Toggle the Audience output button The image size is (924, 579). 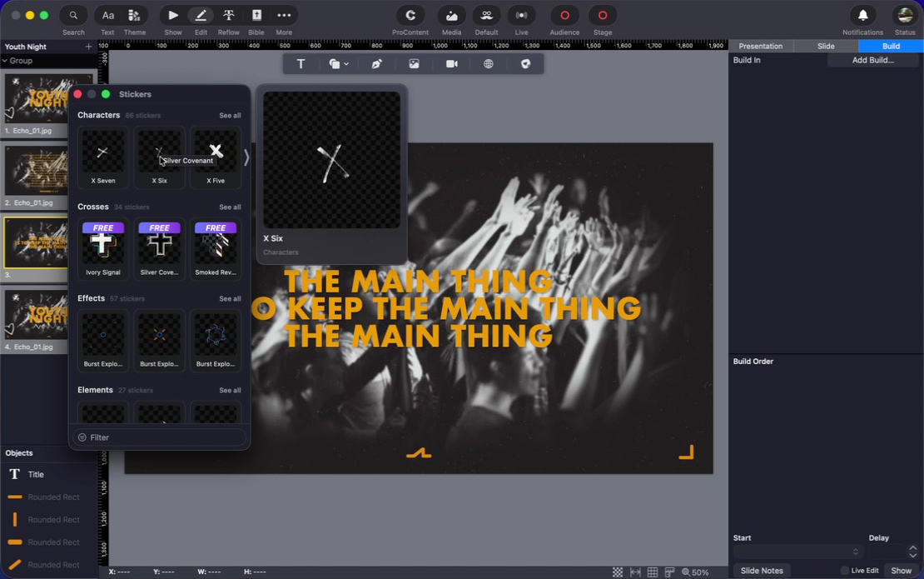(564, 15)
